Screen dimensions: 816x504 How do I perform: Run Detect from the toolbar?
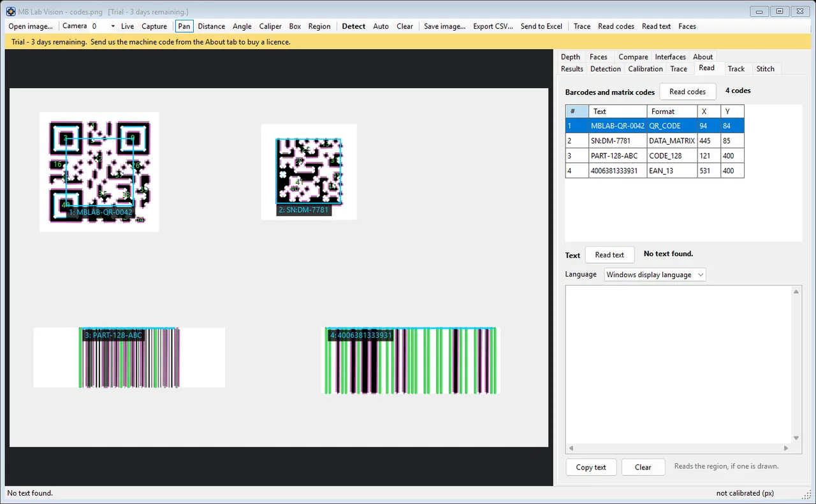click(354, 26)
